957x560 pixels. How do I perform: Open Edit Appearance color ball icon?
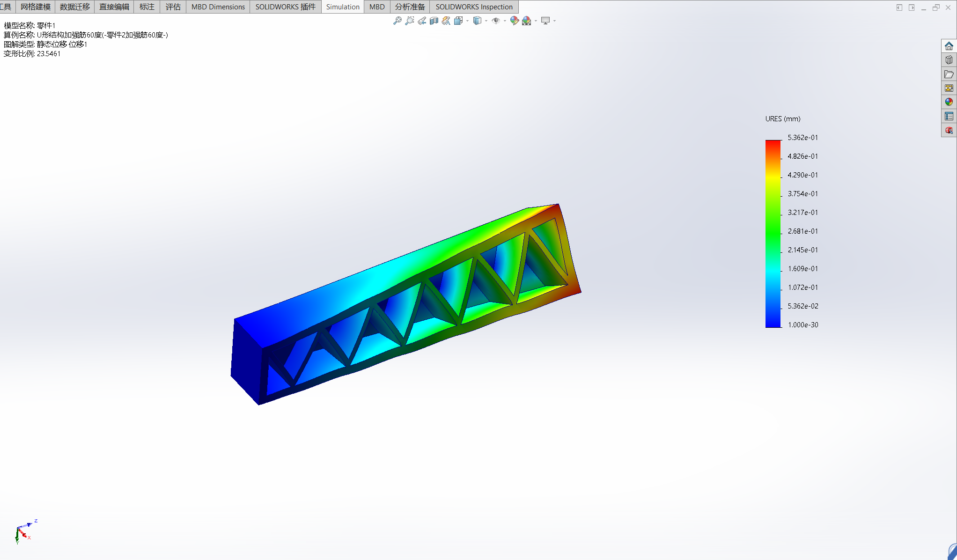[514, 21]
